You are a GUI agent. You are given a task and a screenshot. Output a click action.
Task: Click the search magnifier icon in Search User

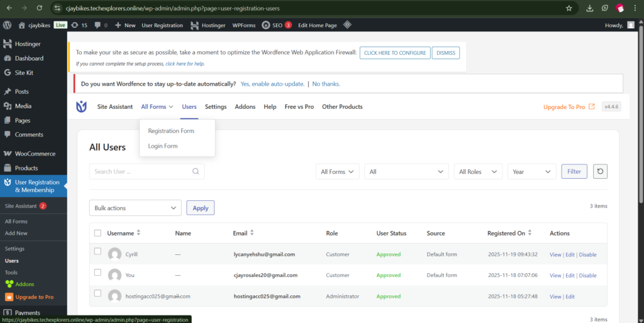(196, 171)
